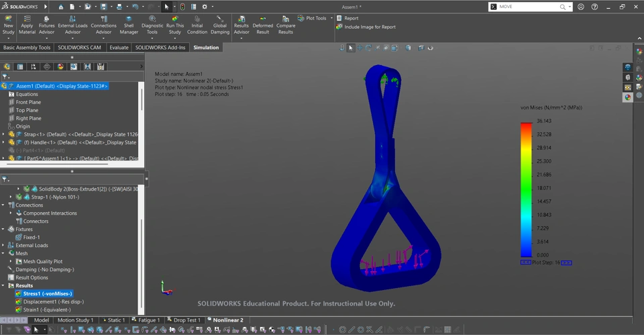This screenshot has height=335, width=644.
Task: Advance to the next plot step
Action: 566,262
